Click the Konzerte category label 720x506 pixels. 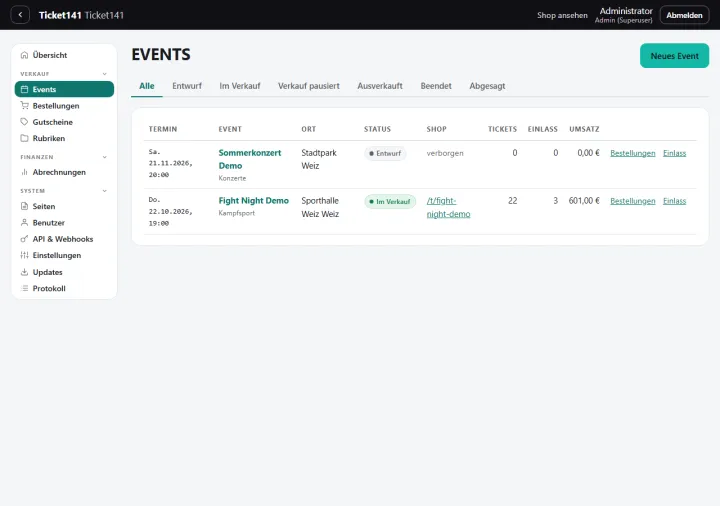pos(232,178)
